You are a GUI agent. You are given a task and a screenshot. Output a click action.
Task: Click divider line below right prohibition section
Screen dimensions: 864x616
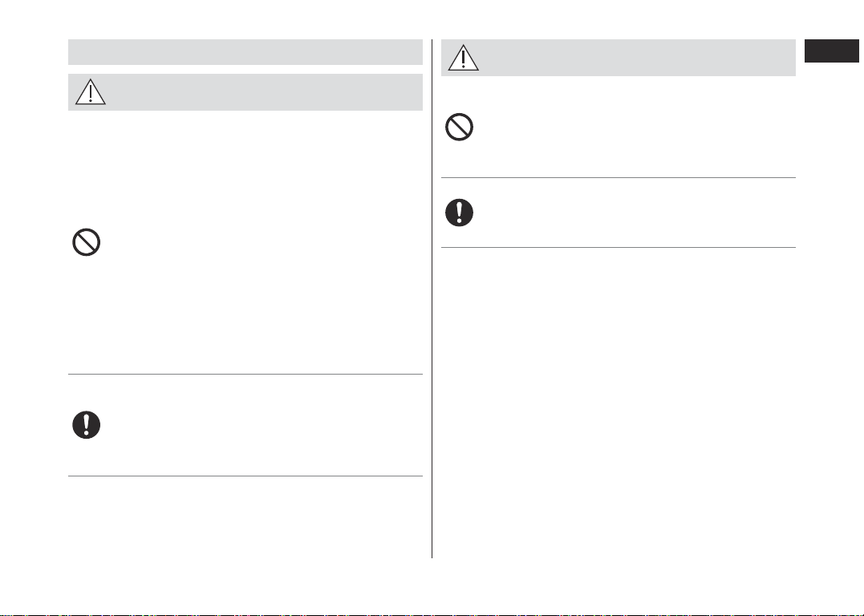(619, 177)
